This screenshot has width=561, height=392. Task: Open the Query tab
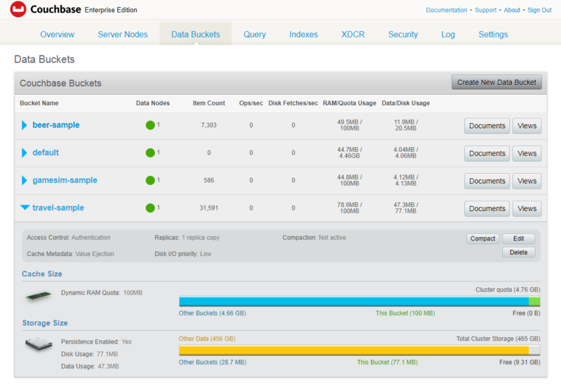(255, 34)
